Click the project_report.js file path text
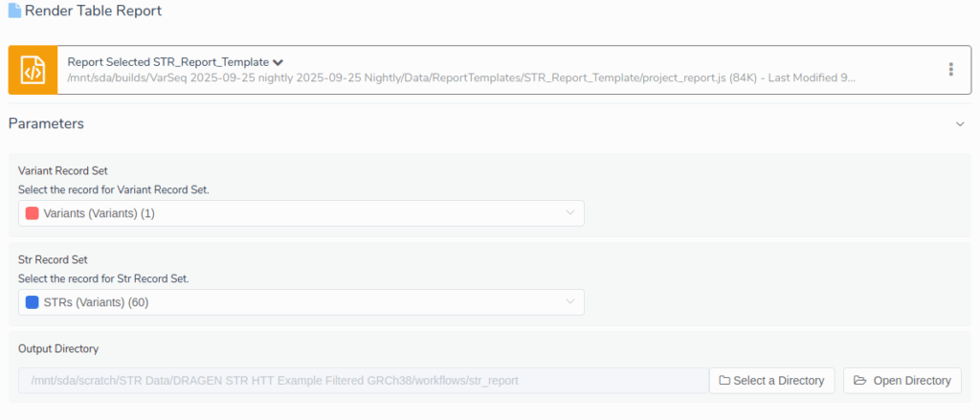980x420 pixels. pyautogui.click(x=459, y=78)
